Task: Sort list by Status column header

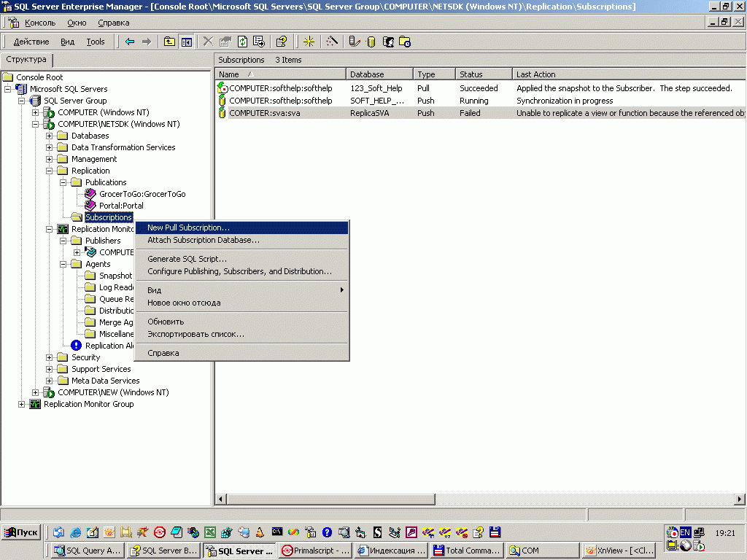Action: point(484,74)
